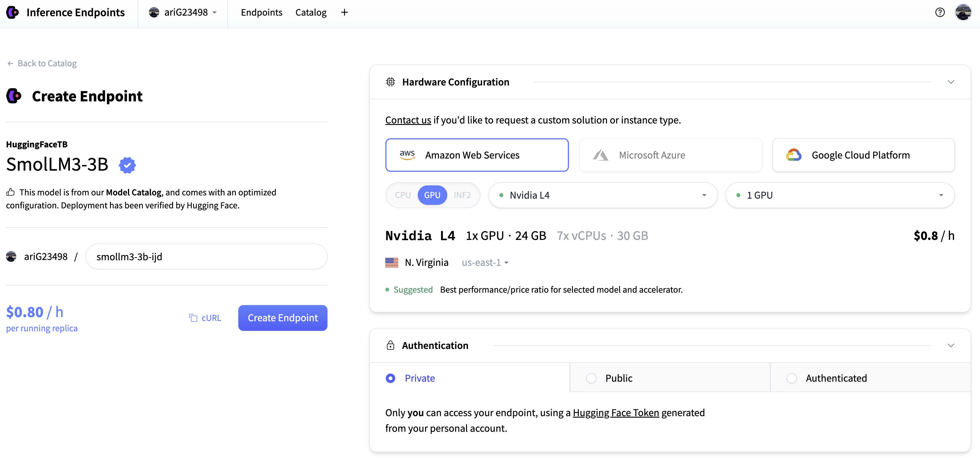Click the plus icon next to Catalog

(344, 13)
